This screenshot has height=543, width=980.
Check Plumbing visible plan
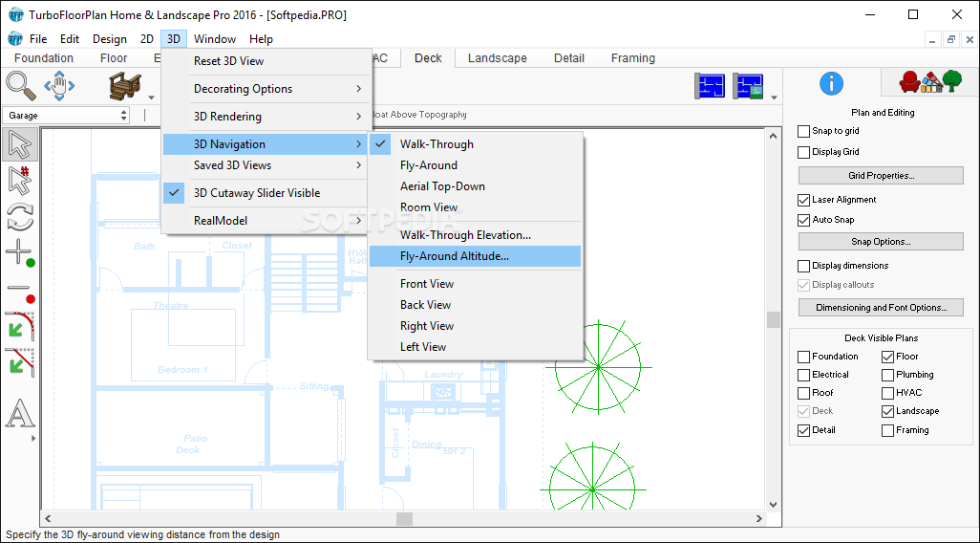887,376
